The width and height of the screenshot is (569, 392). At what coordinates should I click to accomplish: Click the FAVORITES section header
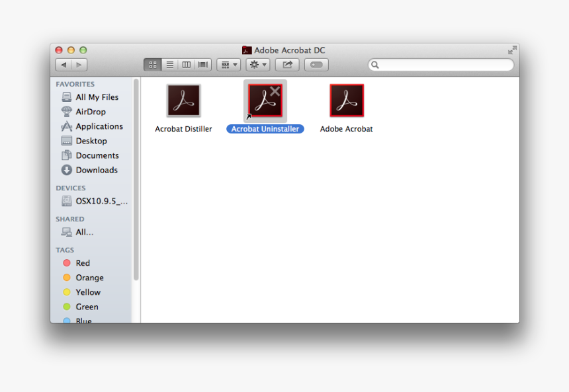point(75,84)
